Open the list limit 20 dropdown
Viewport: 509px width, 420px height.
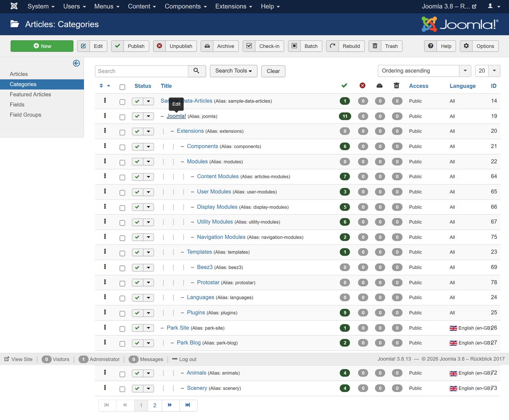click(488, 71)
